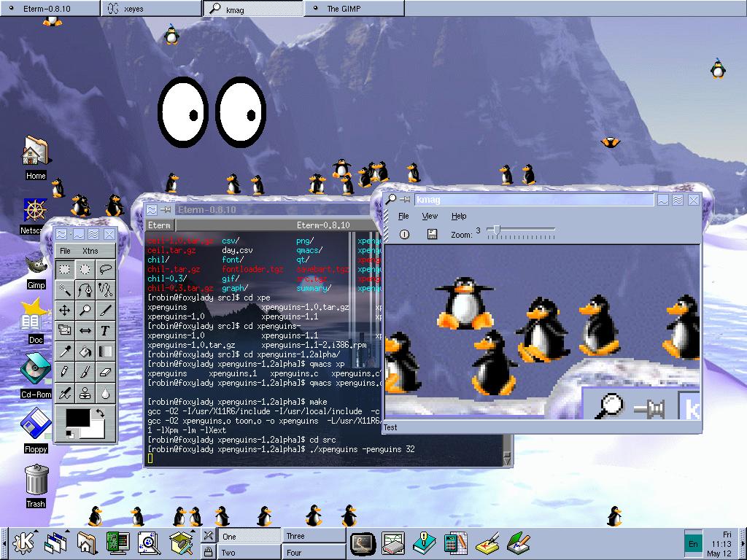The height and width of the screenshot is (560, 747).
Task: Click kmag's save-screenshot floppy icon
Action: [433, 234]
